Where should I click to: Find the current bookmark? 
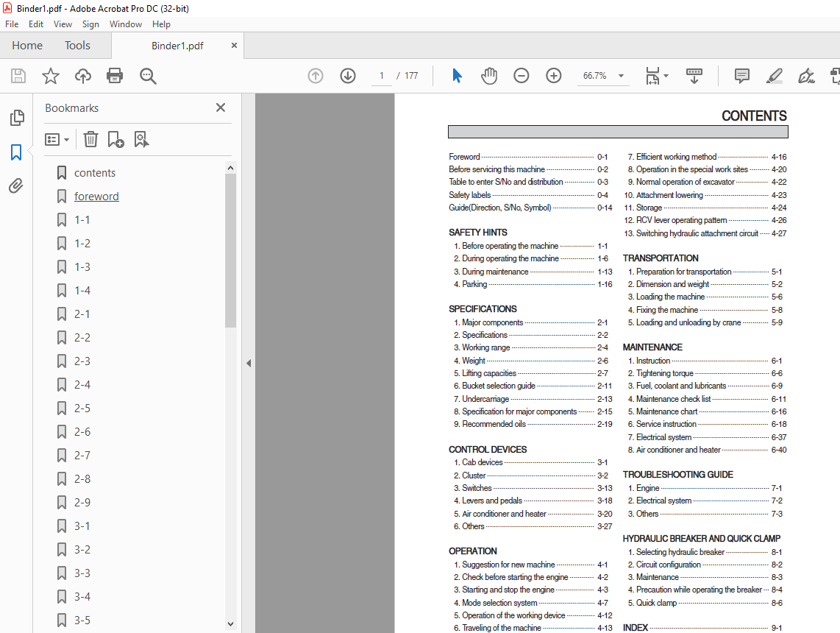(141, 139)
